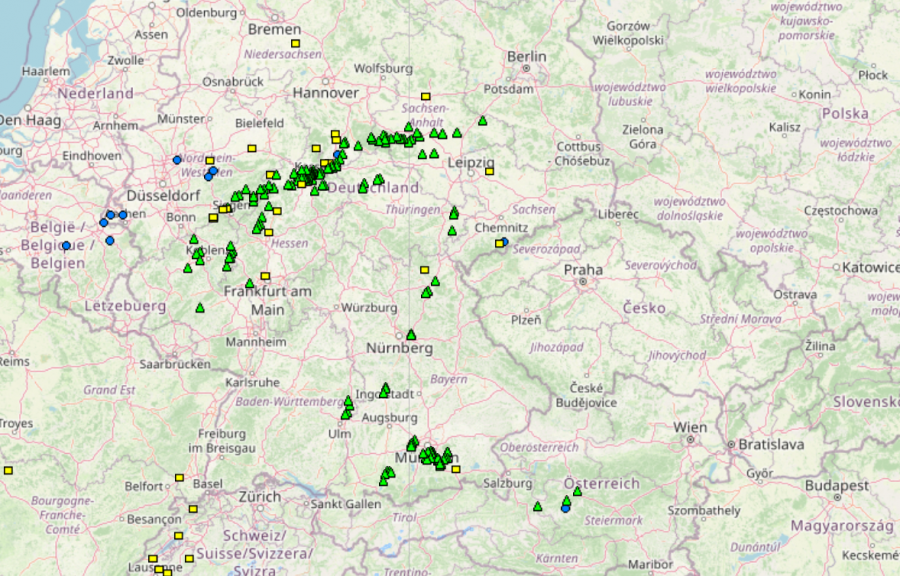Select the green triangle northeast of Leipzig
900x576 pixels.
point(482,121)
